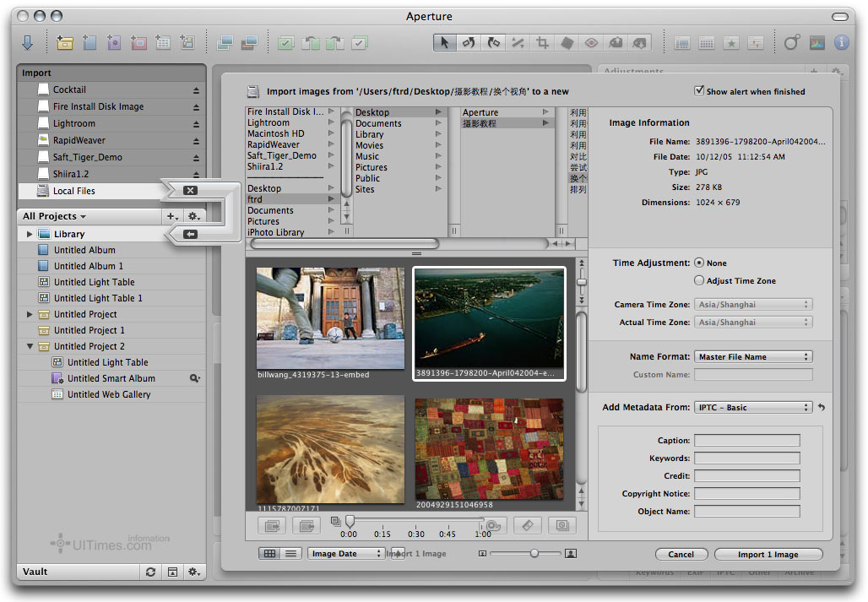Viewport: 868px width, 602px height.
Task: Open the Actual Time Zone dropdown
Action: point(753,322)
